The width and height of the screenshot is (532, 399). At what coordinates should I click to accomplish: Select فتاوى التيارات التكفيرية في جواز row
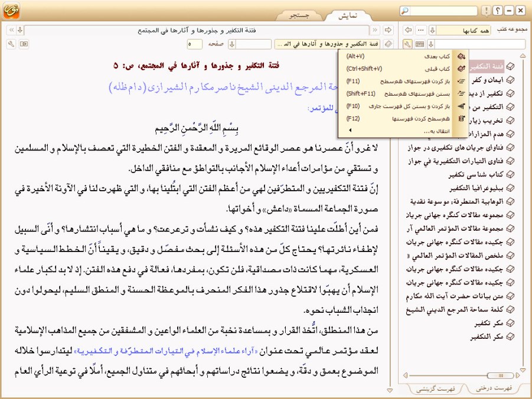pyautogui.click(x=456, y=161)
